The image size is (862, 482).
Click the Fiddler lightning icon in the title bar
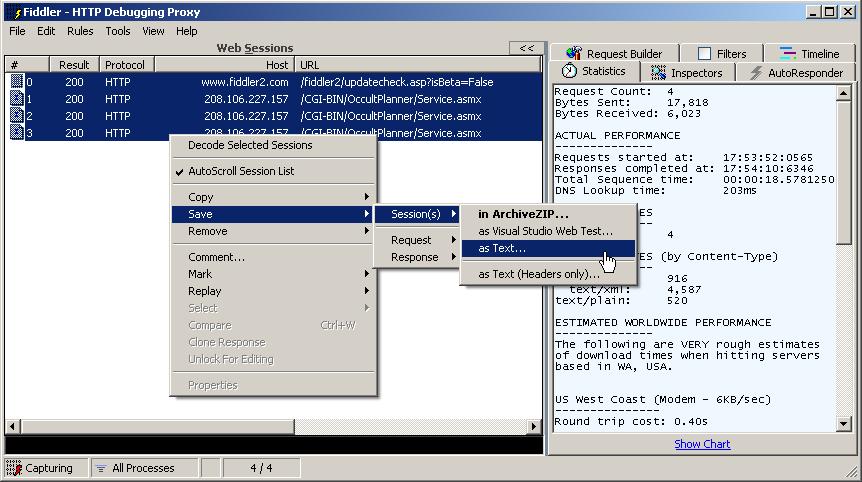16,12
